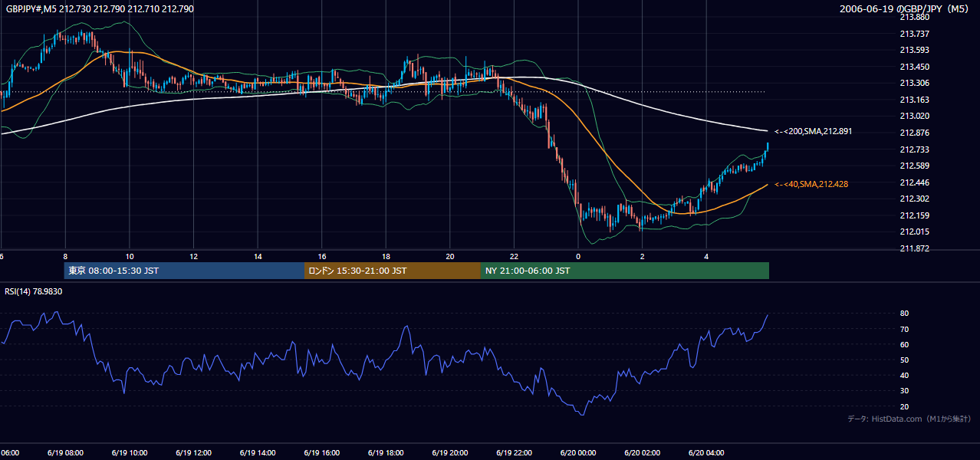Click the 6/19 22:00 bottom time label
Screen dimensions: 980x460
pos(514,452)
